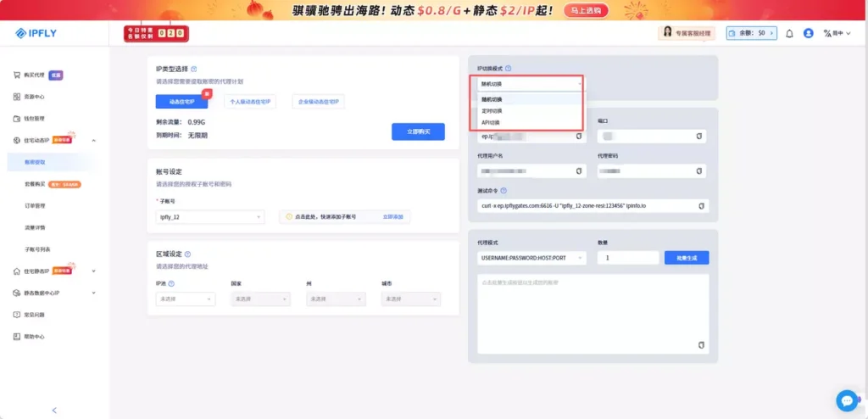Open the 城市 city dropdown
The width and height of the screenshot is (868, 419).
click(411, 299)
